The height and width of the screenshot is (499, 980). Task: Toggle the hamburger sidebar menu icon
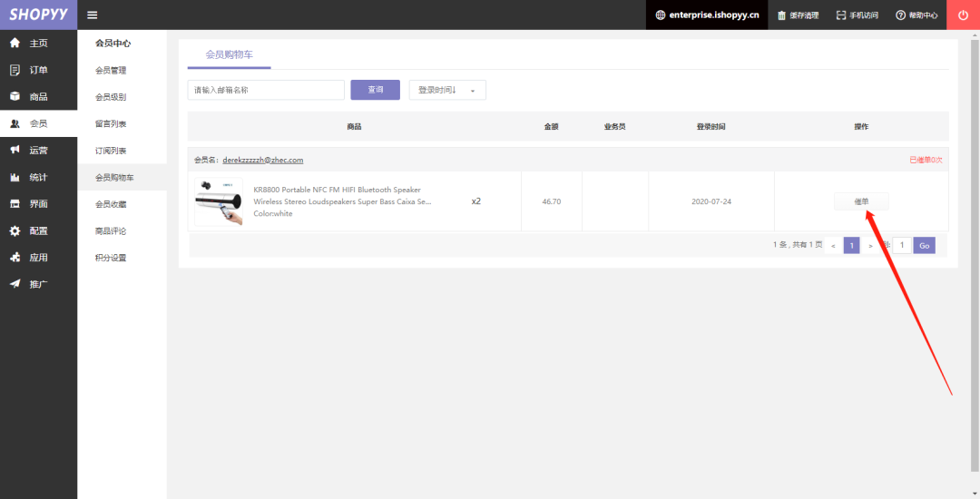pos(92,15)
